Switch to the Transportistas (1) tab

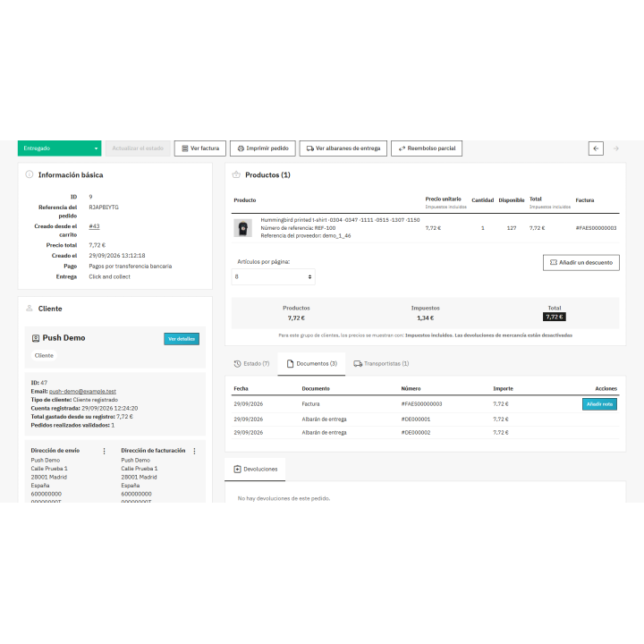coord(381,363)
